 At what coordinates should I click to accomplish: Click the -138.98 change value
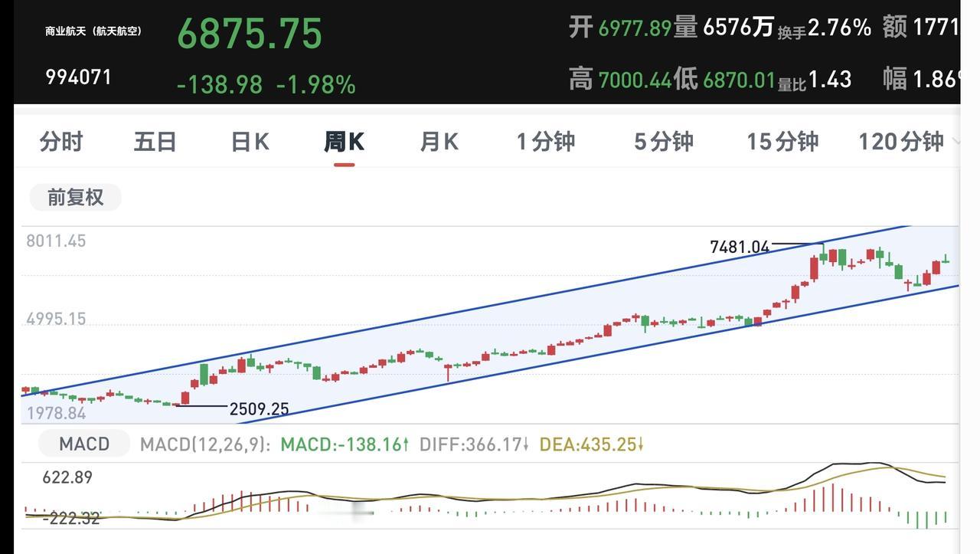(220, 84)
